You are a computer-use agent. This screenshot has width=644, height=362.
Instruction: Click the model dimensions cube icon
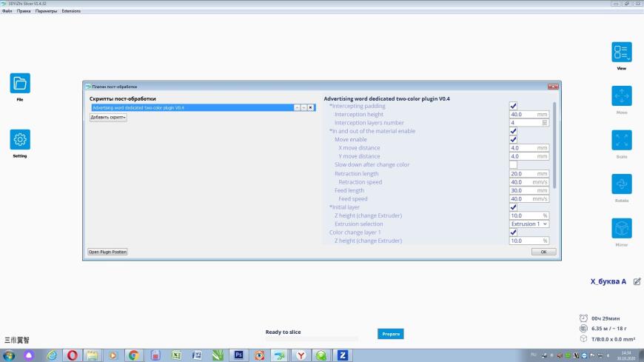[583, 339]
